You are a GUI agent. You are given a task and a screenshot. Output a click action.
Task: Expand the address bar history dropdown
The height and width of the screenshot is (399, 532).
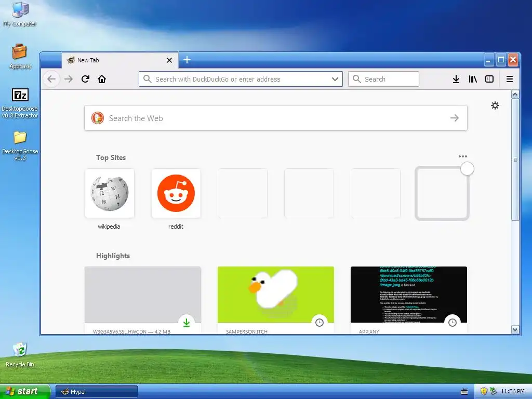335,79
